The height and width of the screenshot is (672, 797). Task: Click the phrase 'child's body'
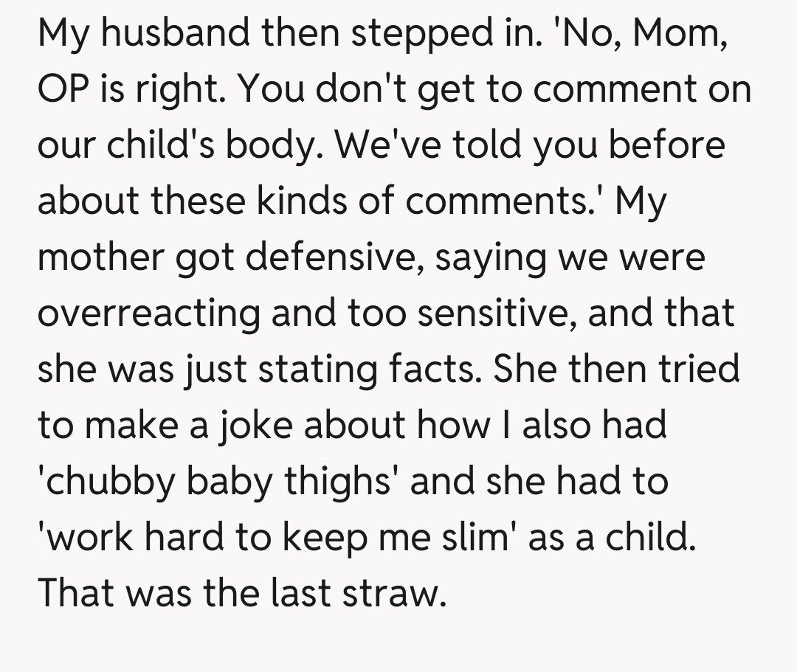214,146
